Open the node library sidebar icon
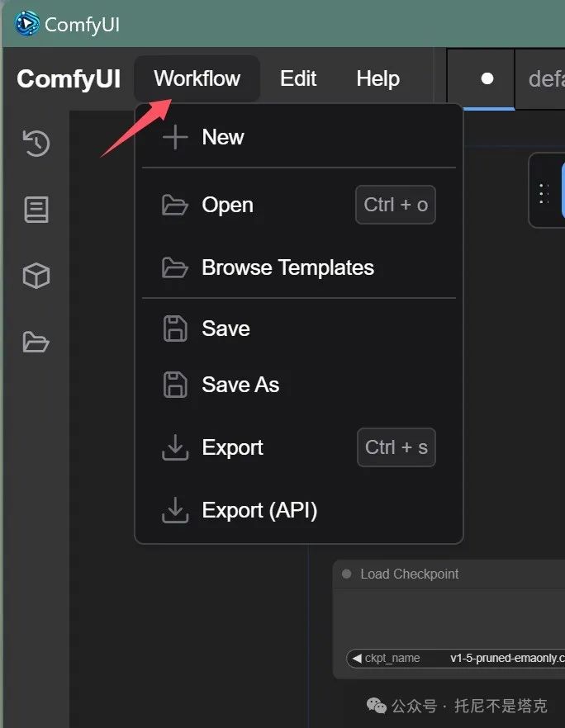Screen dimensions: 565x728 [x=36, y=210]
